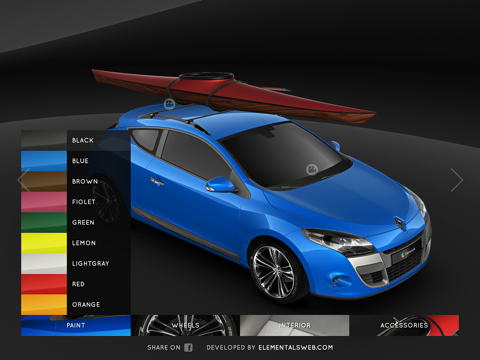Click the ELEMENTALSWEB.COM link
This screenshot has width=480, height=360.
point(296,348)
